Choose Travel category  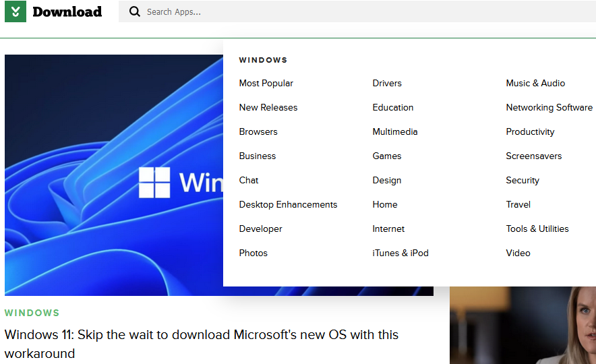518,205
